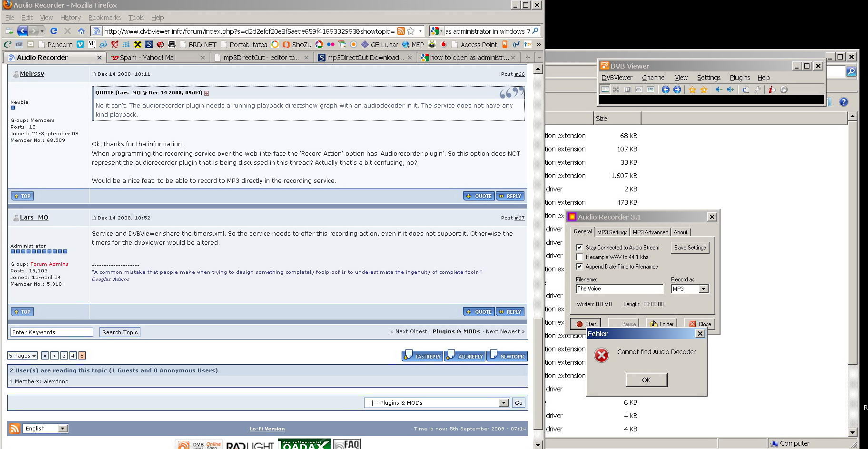The width and height of the screenshot is (868, 449).
Task: Go to page 4 of the forum topic
Action: click(73, 356)
